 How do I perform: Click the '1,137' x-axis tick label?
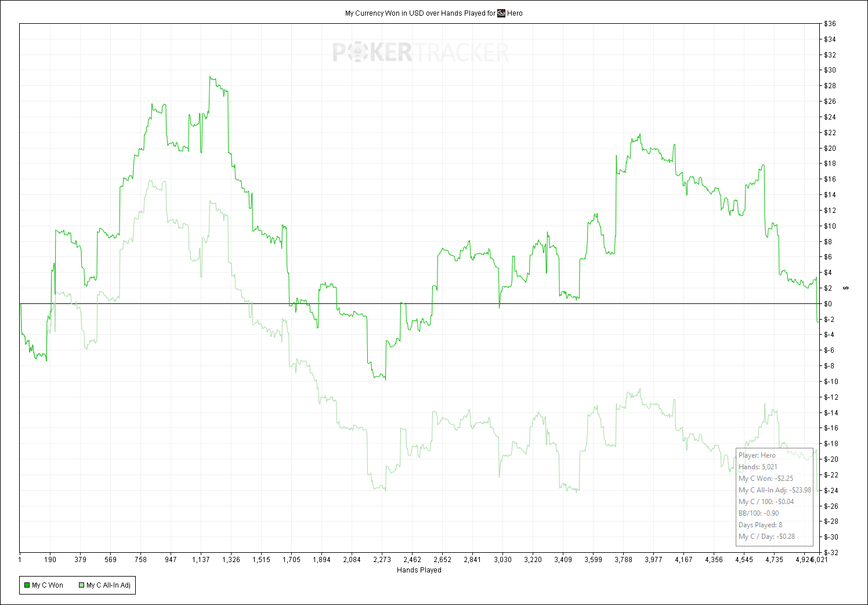[x=201, y=560]
